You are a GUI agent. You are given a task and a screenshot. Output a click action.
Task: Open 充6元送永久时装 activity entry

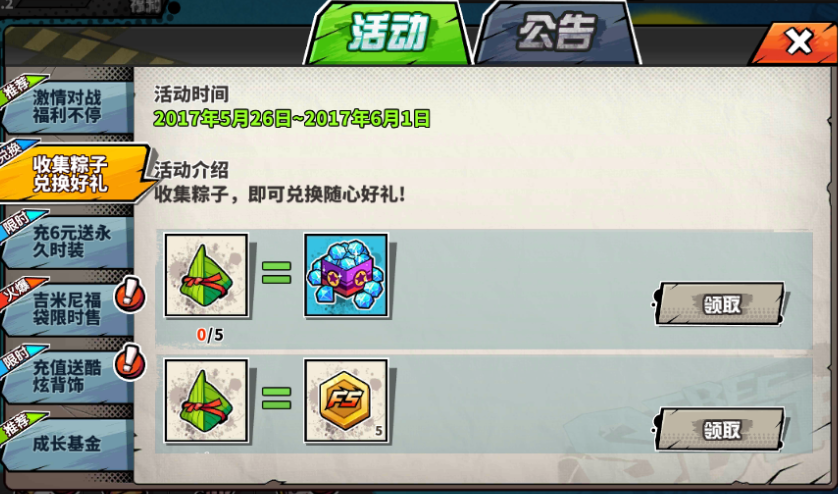click(67, 242)
